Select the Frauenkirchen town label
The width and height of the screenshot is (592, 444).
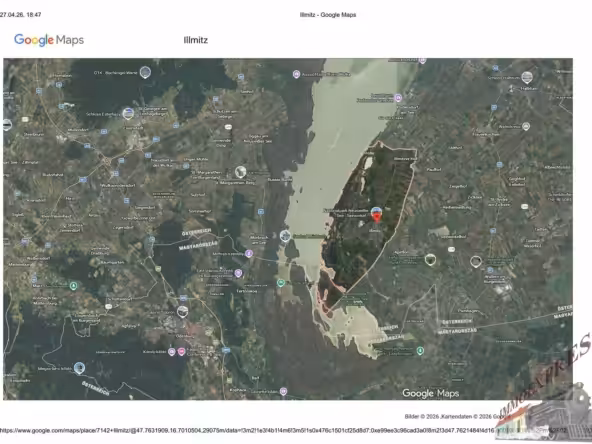(486, 134)
